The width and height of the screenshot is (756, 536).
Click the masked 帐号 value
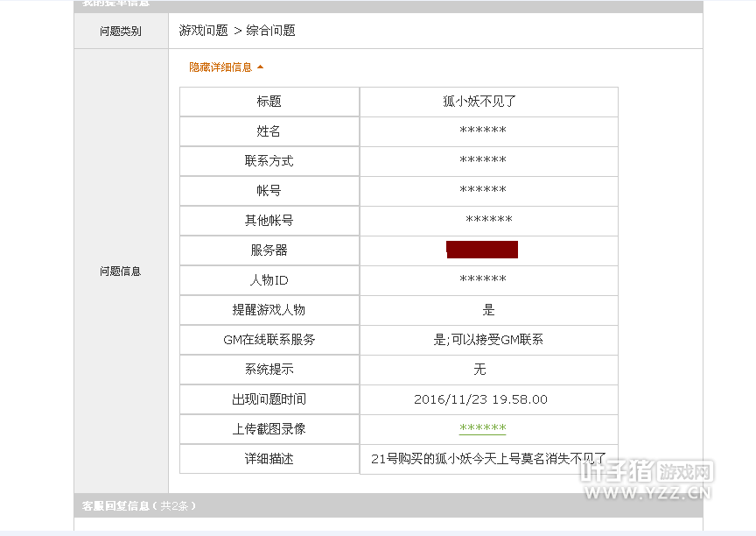pyautogui.click(x=483, y=191)
